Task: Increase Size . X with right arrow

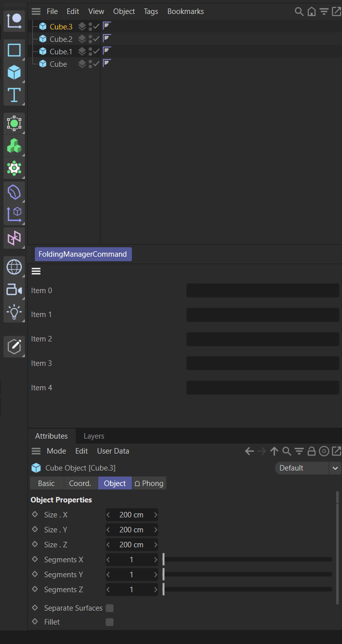Action: coord(155,515)
